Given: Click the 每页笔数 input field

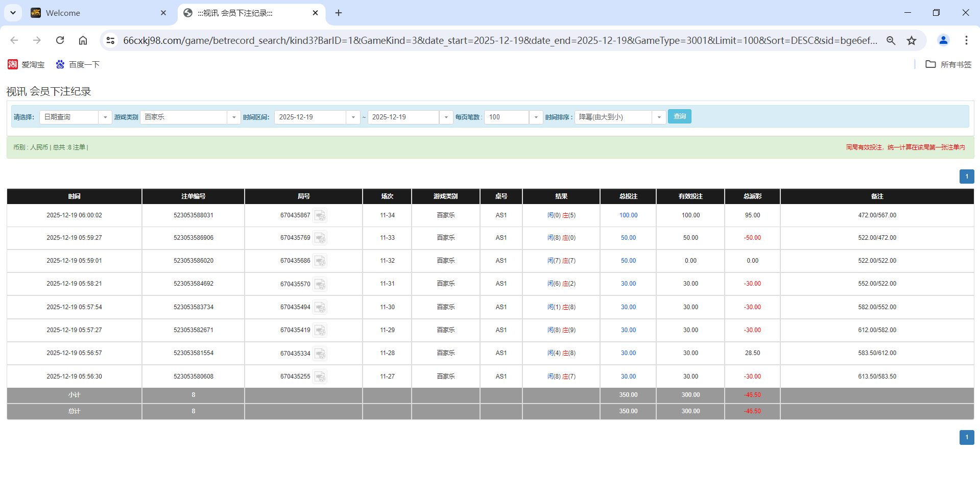Looking at the screenshot, I should (506, 117).
